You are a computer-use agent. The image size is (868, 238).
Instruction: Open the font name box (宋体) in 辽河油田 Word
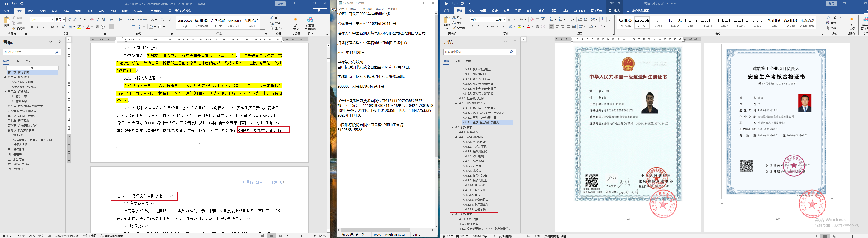click(42, 20)
